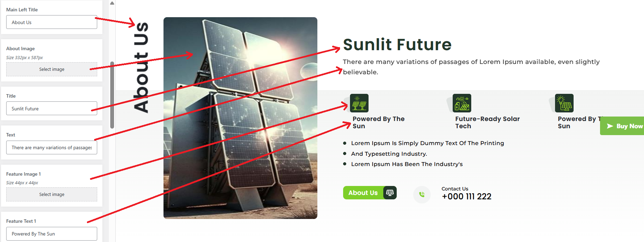This screenshot has height=242, width=644.
Task: Click the solar panel icon on About Us button
Action: click(390, 192)
